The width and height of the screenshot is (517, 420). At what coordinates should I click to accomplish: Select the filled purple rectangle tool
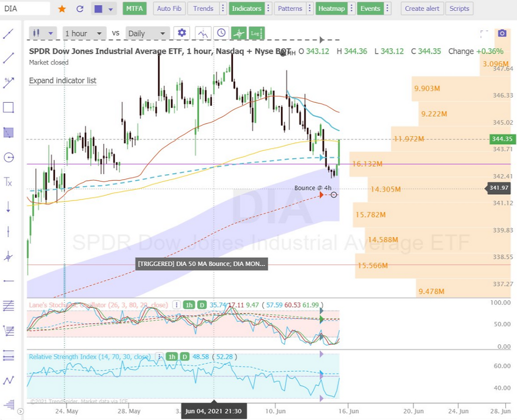(x=8, y=132)
